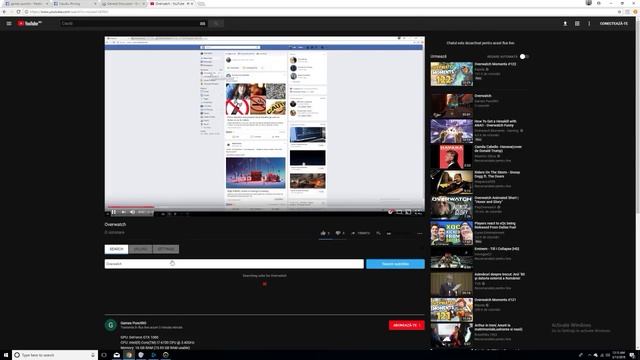Viewport: 640px width, 360px height.
Task: Go to the YouTube home logo
Action: coord(29,24)
